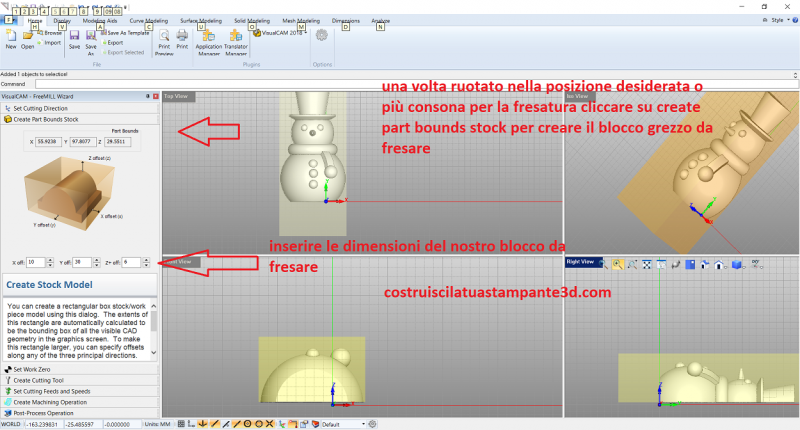Viewport: 800px width, 430px height.
Task: Open the Solid Modeling ribbon tab
Action: point(252,21)
